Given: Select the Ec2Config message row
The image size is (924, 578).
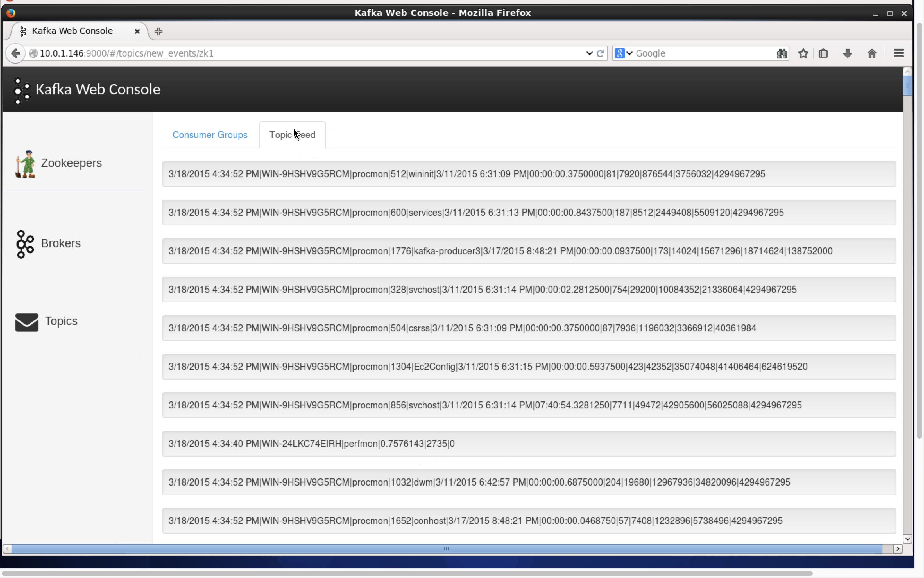Looking at the screenshot, I should 529,367.
